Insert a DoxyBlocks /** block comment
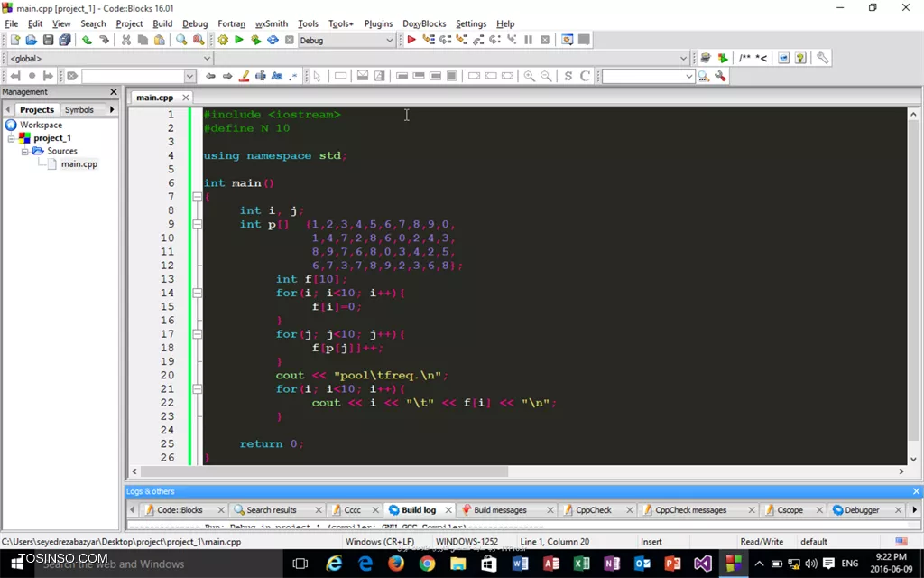Viewport: 924px width, 578px height. pos(744,58)
